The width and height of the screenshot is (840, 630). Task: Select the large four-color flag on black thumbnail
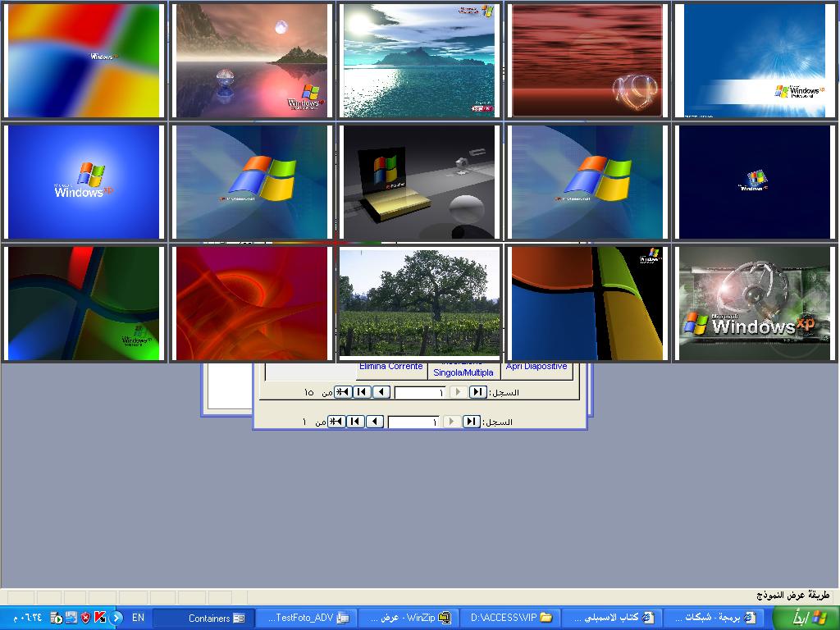click(587, 304)
